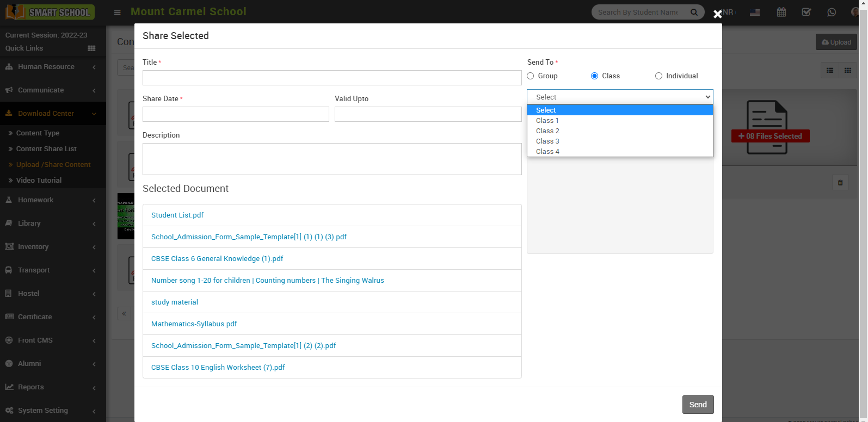
Task: Open the WhatsApp icon in header
Action: pos(831,12)
